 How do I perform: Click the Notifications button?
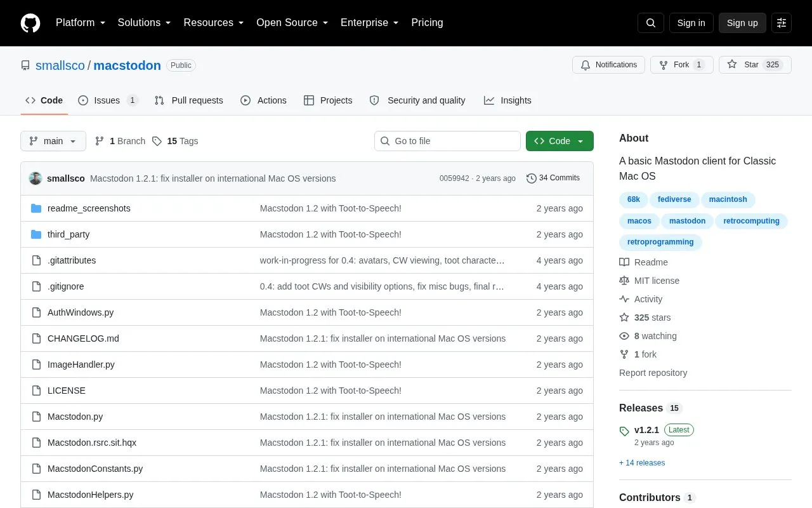pos(608,65)
